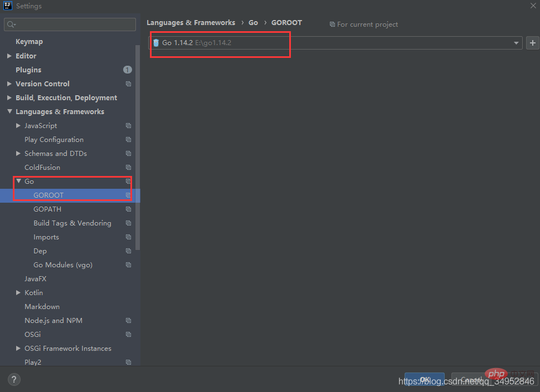The width and height of the screenshot is (540, 392).
Task: Click Go 1.14.2 SDK combo box
Action: pyautogui.click(x=335, y=43)
